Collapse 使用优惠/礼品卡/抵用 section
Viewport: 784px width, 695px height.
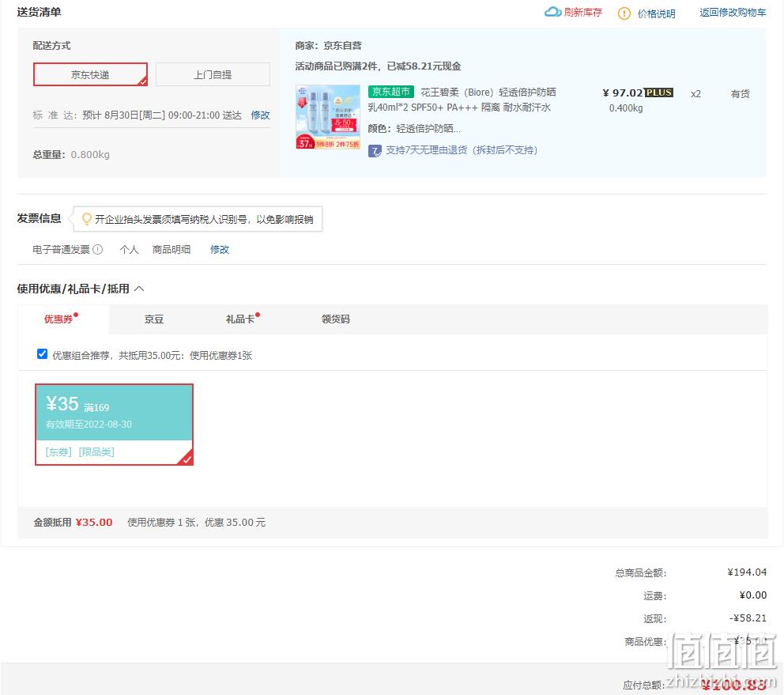click(140, 289)
